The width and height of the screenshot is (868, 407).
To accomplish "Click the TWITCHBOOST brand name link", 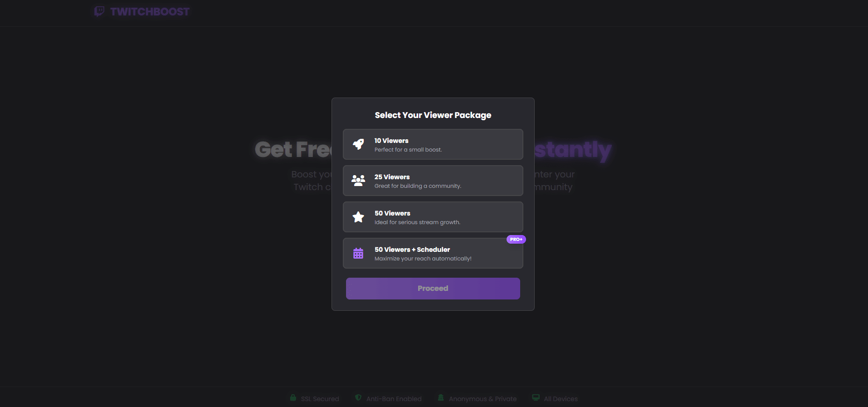I will coord(151,11).
